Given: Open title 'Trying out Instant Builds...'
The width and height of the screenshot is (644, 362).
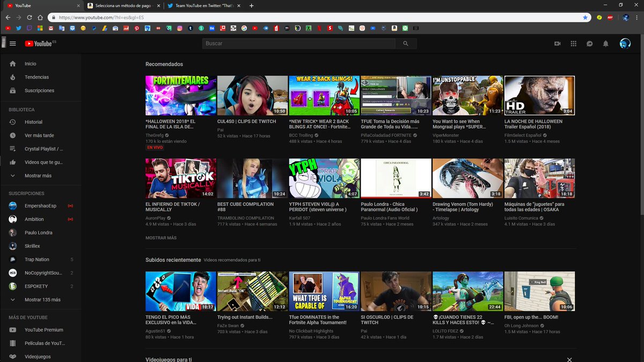Looking at the screenshot, I should click(245, 317).
